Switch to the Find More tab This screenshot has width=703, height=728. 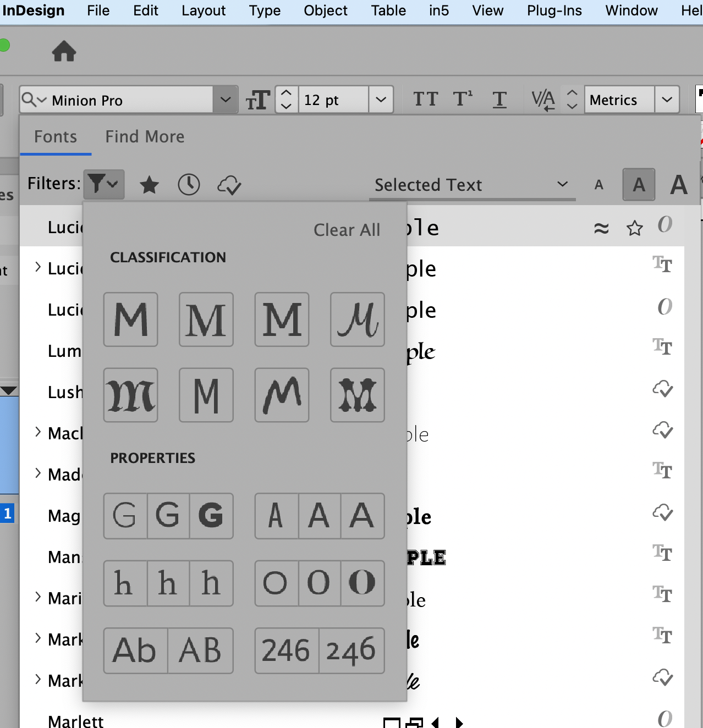(x=145, y=136)
